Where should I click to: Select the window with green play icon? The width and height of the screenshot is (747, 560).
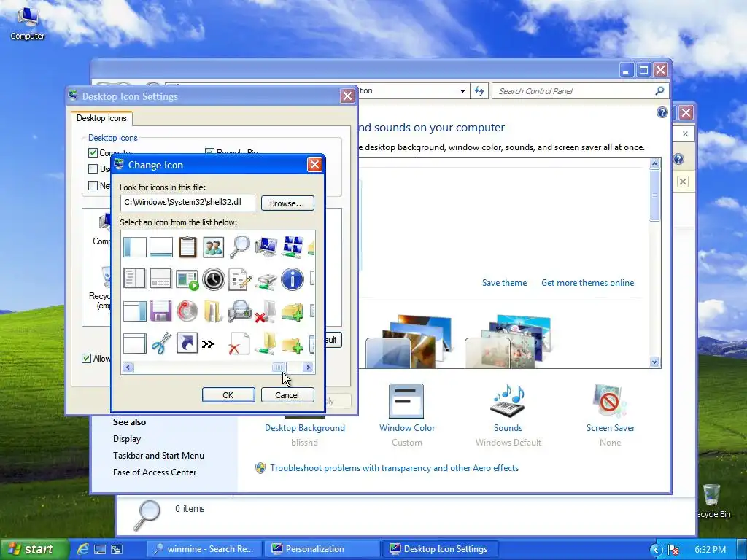tap(187, 279)
